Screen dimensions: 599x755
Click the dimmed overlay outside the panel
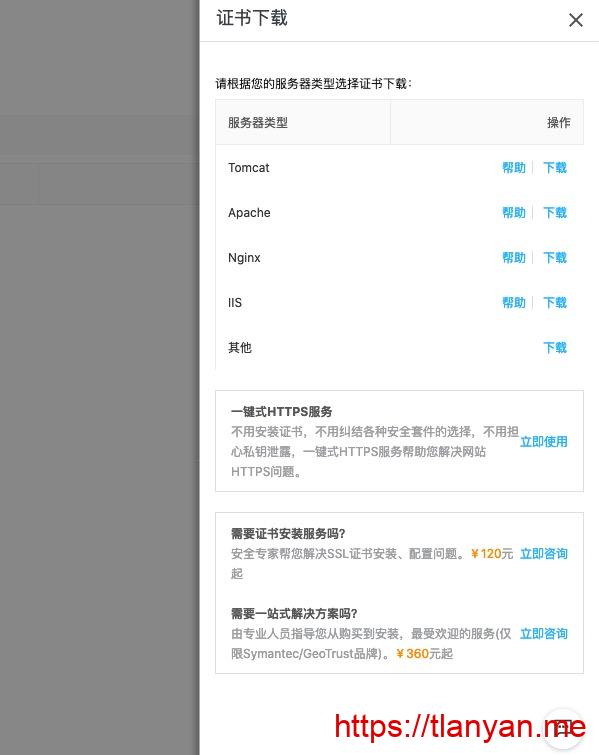(99, 378)
